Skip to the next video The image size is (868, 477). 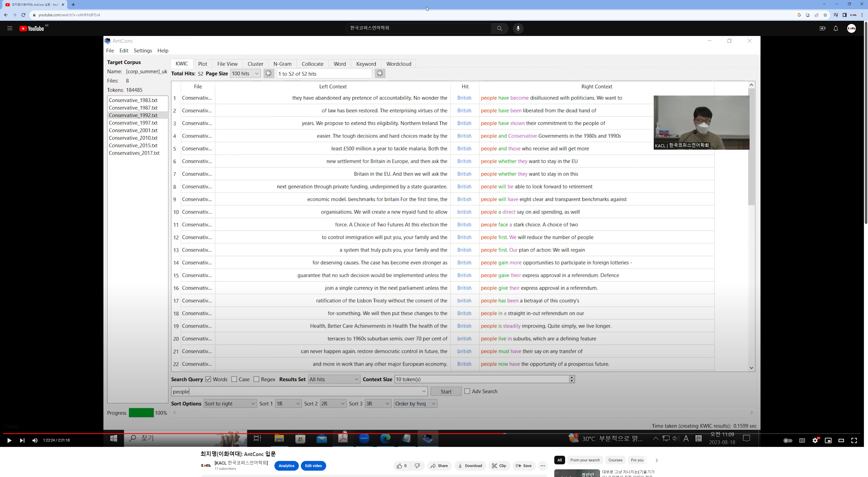tap(22, 440)
